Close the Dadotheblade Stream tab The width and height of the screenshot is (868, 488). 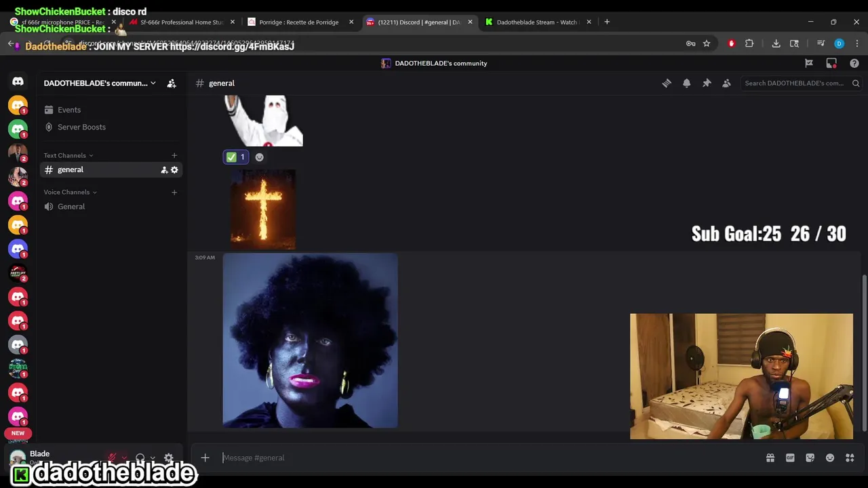pos(589,22)
